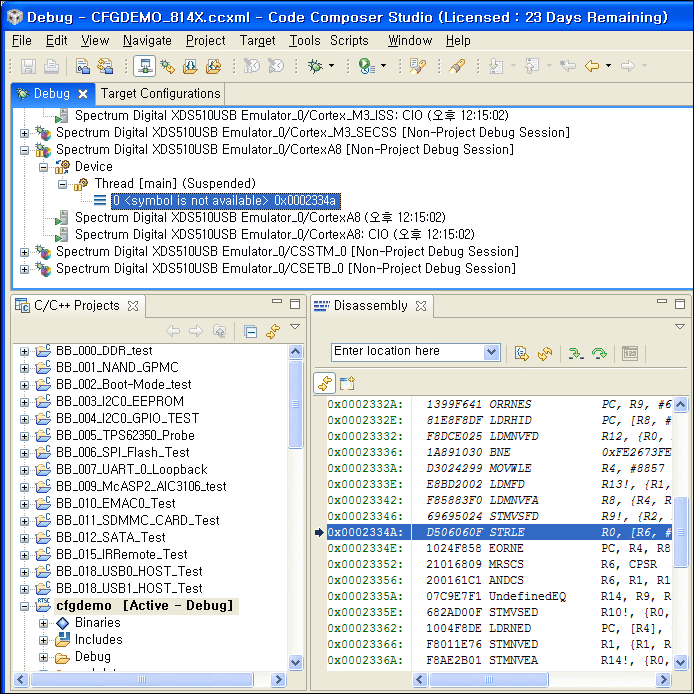Switch to Target Configurations tab
The image size is (694, 694).
coord(160,94)
